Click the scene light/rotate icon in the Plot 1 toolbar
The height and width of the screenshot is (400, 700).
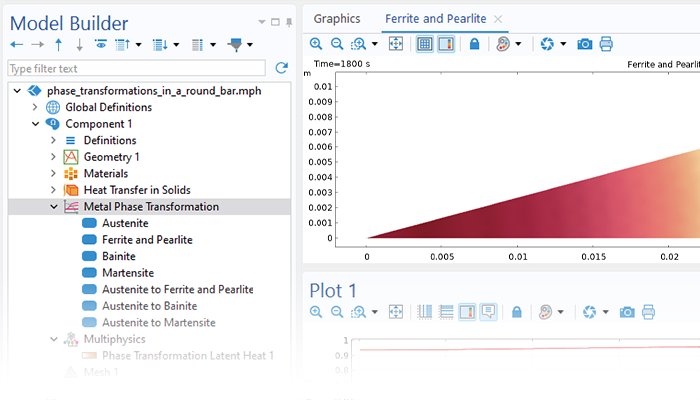click(589, 312)
